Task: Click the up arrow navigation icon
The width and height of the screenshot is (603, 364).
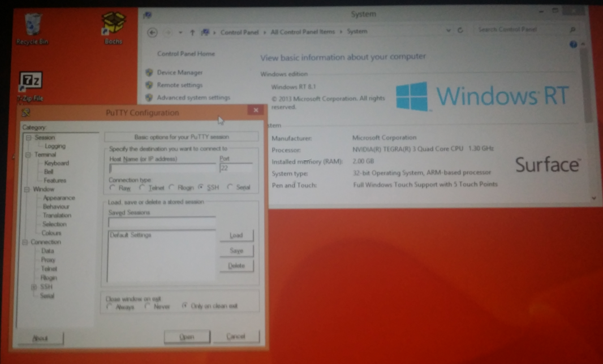Action: (193, 32)
